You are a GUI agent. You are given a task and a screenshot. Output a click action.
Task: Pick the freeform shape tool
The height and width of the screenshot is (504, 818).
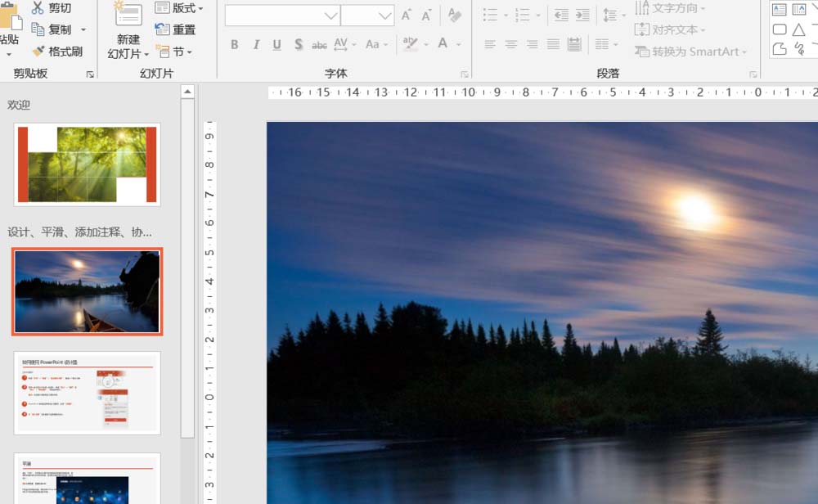pos(780,49)
